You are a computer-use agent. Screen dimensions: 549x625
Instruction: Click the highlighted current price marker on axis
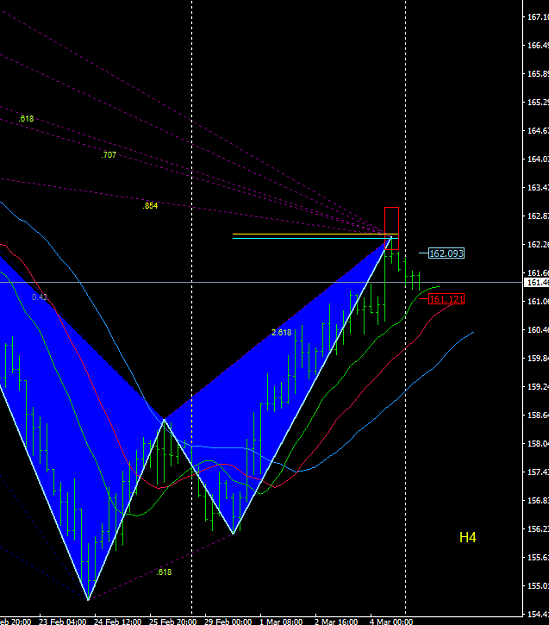[x=536, y=283]
